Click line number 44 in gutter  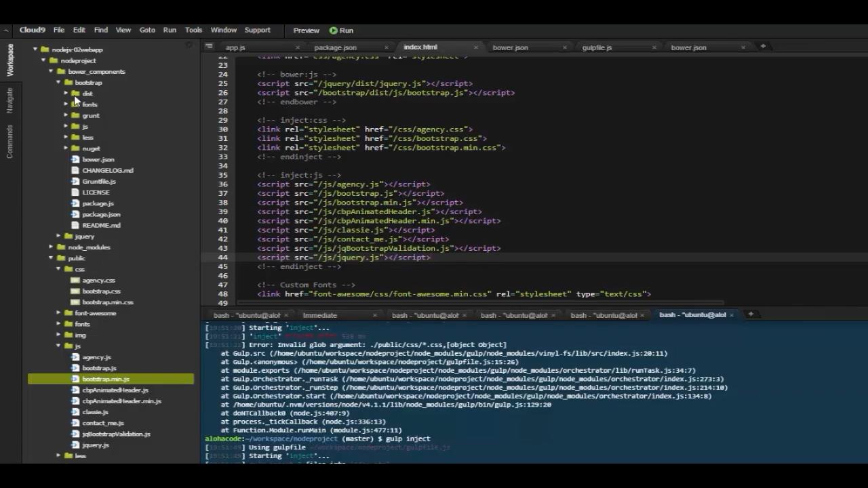[223, 258]
